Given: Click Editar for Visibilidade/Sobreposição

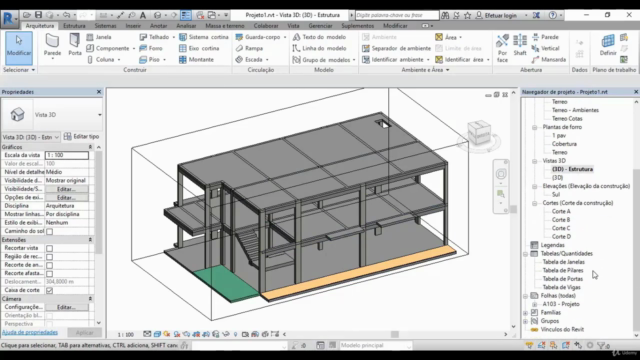Looking at the screenshot, I should pos(67,189).
